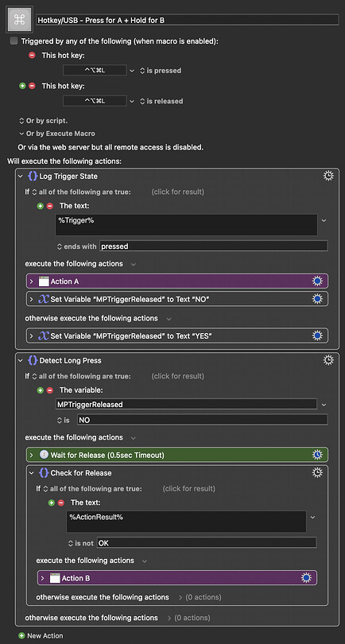Click the 'pressed' value field
345x644 pixels.
pos(213,246)
